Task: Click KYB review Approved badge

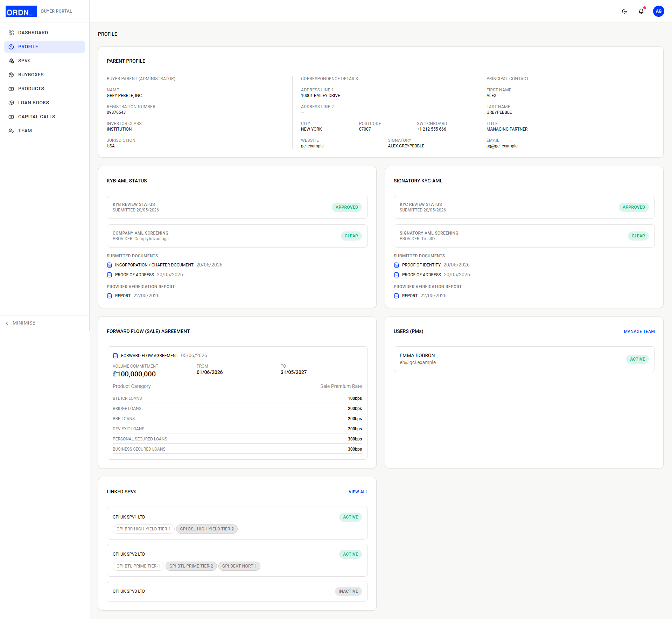Action: click(346, 207)
